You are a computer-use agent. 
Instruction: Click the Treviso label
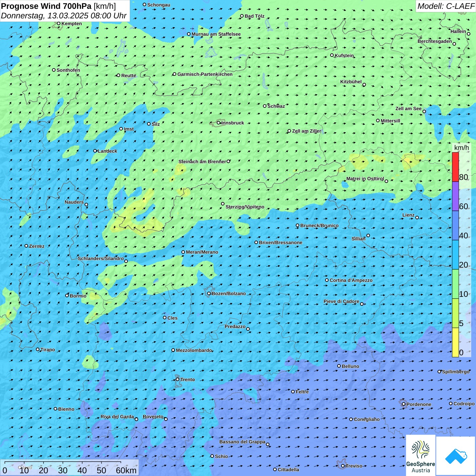[x=354, y=466]
